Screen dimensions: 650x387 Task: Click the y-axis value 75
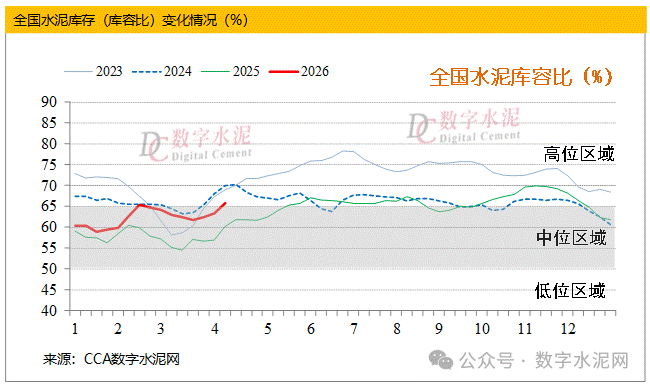(x=49, y=164)
